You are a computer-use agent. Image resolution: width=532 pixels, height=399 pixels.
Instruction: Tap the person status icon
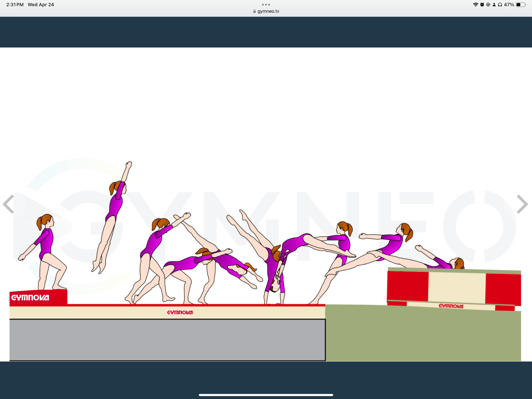tap(494, 4)
